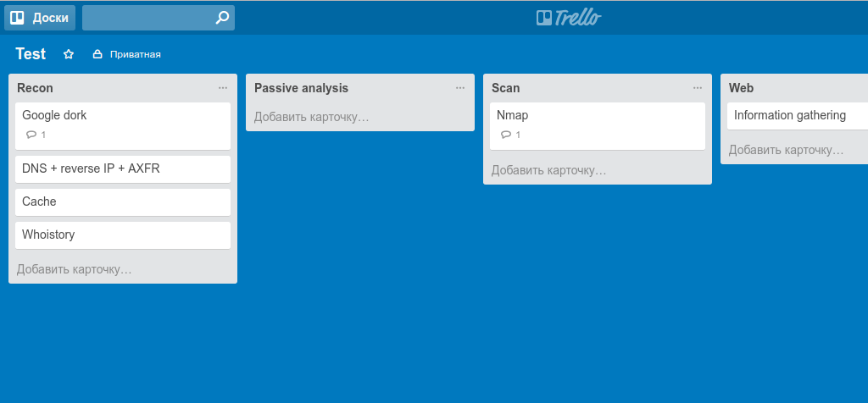
Task: Click the search input field
Action: [x=148, y=18]
